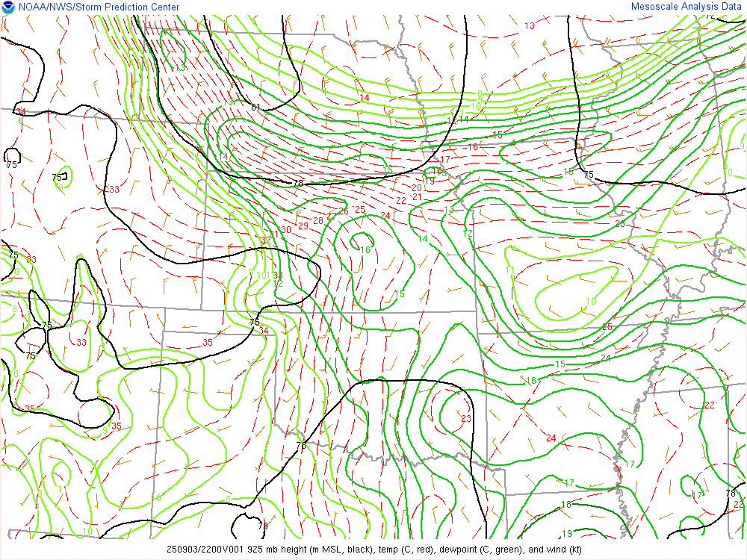Click the red 17 temperature label

point(445,160)
